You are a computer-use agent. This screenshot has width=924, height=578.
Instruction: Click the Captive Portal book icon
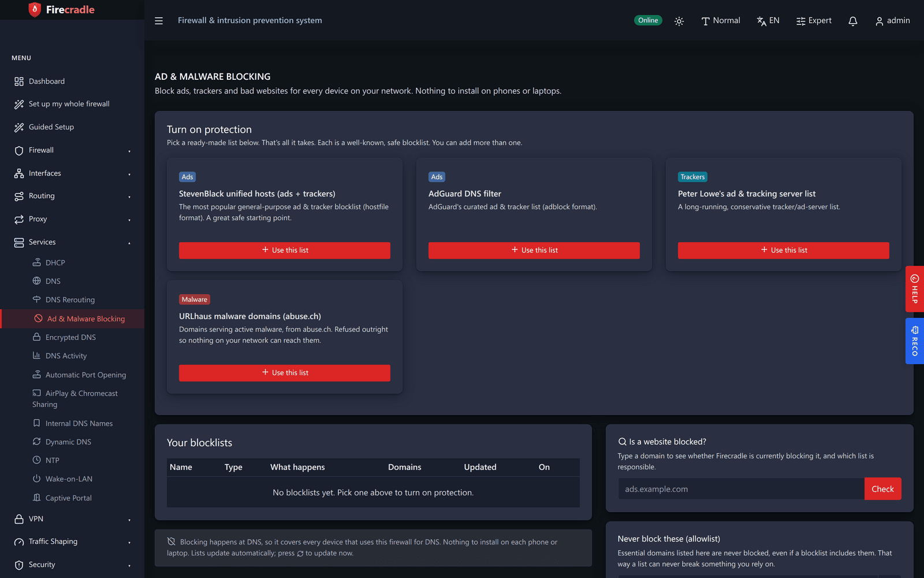click(x=36, y=498)
